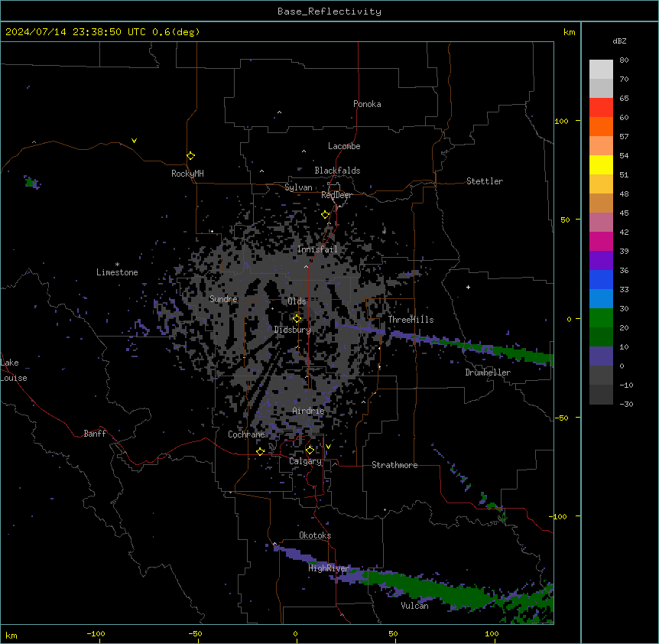Click the green 30 dBZ legend swatch

601,318
